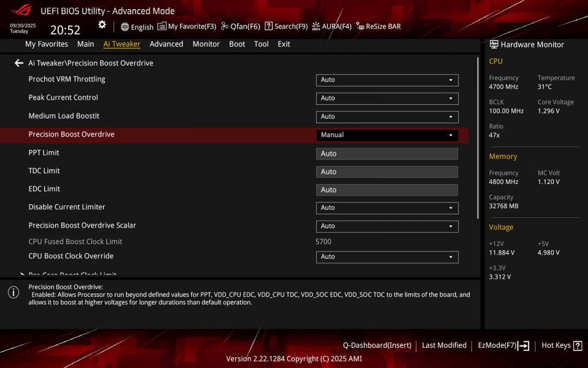Open the Precision Boost Overdrive dropdown
Image resolution: width=588 pixels, height=368 pixels.
tap(387, 134)
